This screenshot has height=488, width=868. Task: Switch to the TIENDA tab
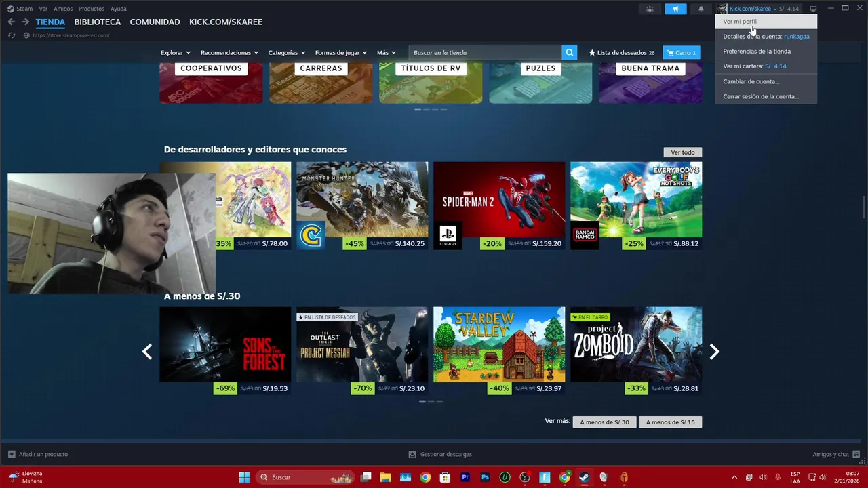coord(50,22)
